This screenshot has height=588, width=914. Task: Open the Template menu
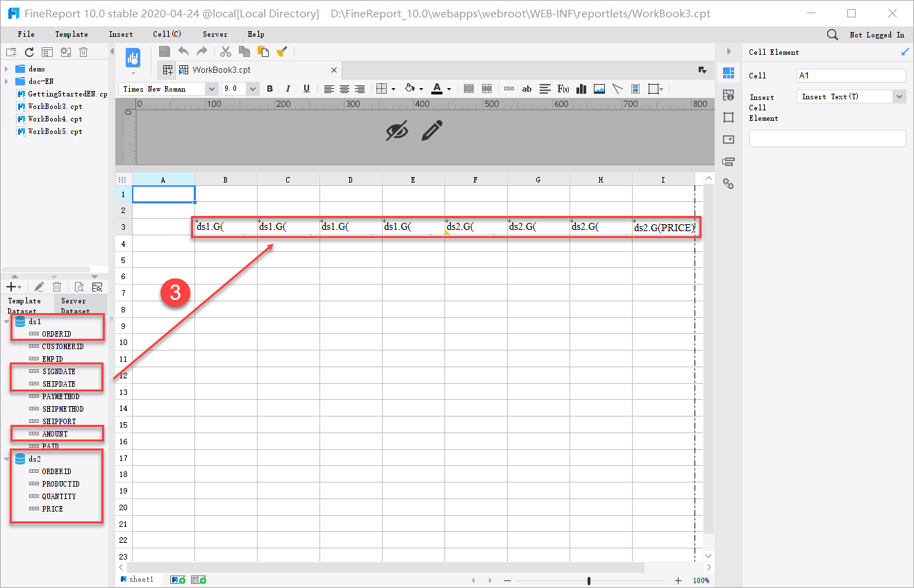71,33
